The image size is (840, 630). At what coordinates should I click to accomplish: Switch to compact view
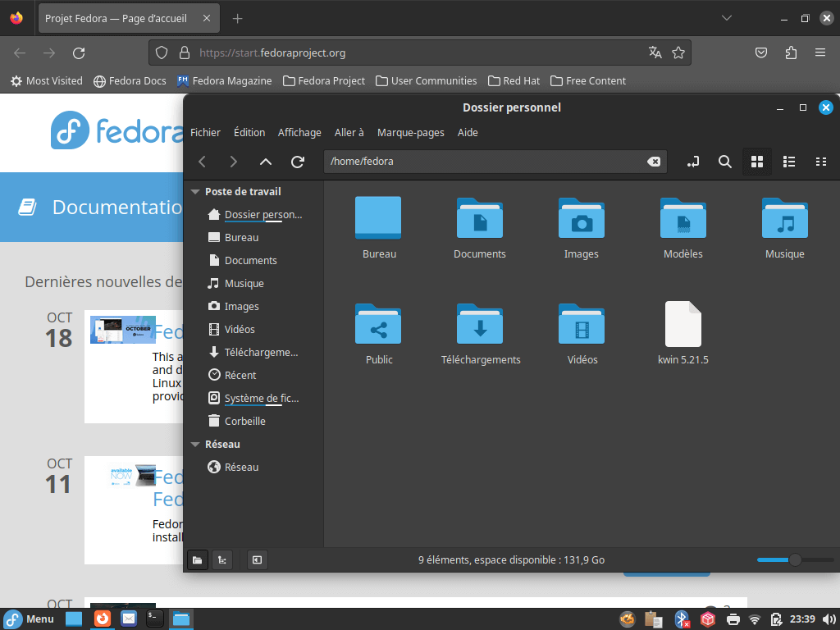click(x=820, y=162)
